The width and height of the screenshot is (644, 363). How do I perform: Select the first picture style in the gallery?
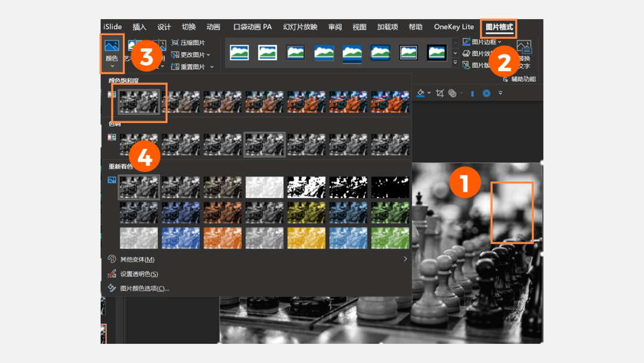tap(239, 53)
